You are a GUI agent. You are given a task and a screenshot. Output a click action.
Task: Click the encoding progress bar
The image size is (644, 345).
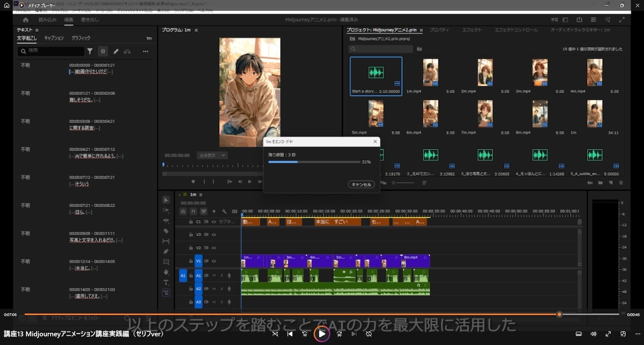(x=314, y=162)
